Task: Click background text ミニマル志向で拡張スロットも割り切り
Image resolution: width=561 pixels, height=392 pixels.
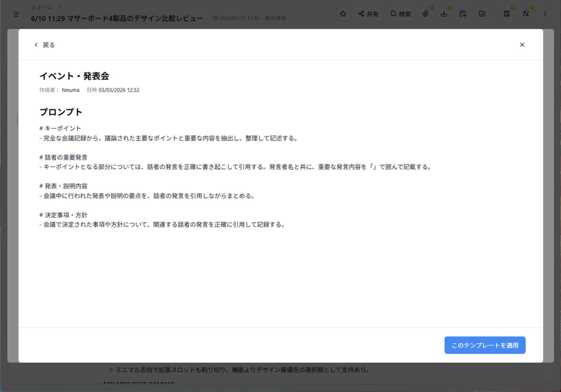Action: pos(243,371)
